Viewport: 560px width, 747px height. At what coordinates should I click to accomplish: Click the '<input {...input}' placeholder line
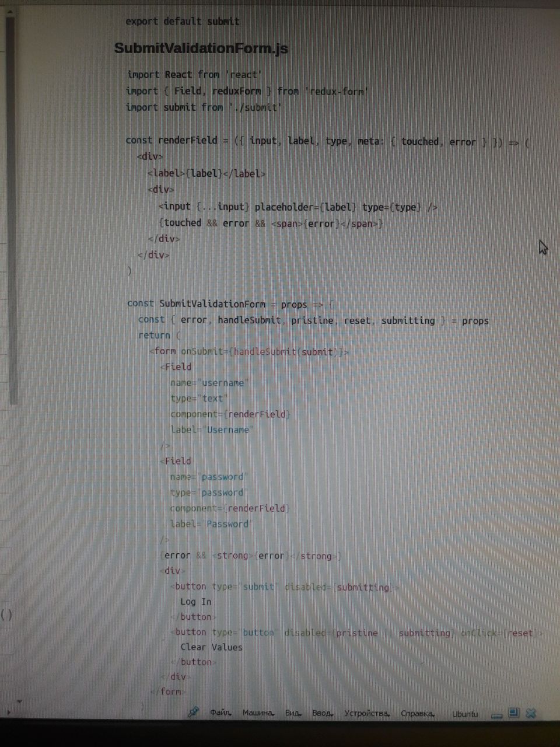pos(298,207)
